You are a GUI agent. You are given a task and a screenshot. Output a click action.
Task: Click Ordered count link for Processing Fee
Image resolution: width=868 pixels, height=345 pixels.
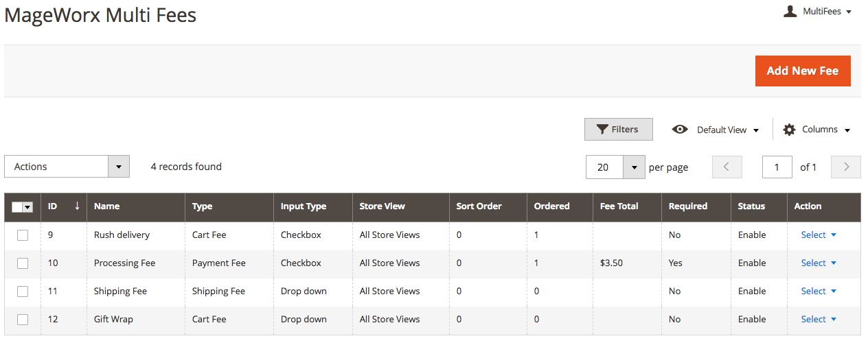(x=536, y=263)
